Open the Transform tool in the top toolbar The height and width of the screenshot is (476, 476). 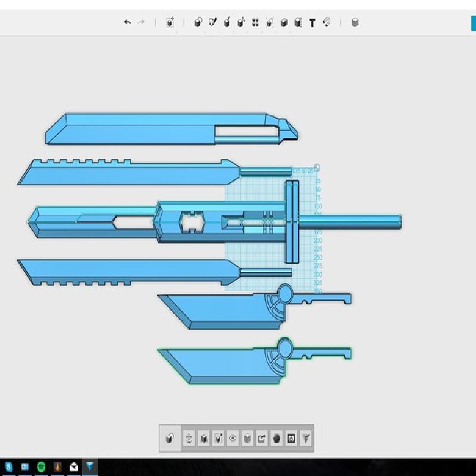click(x=170, y=22)
